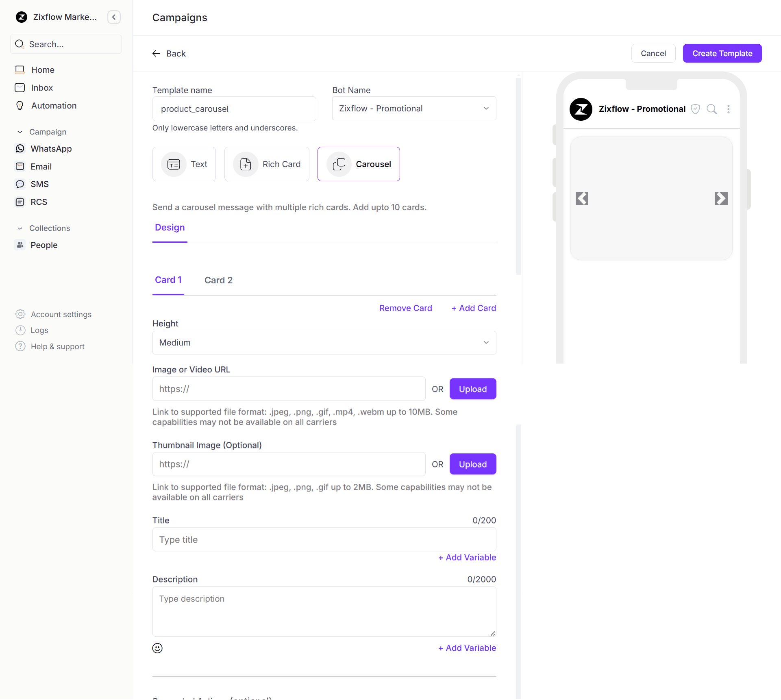
Task: Go to previous carousel card in preview
Action: point(582,198)
